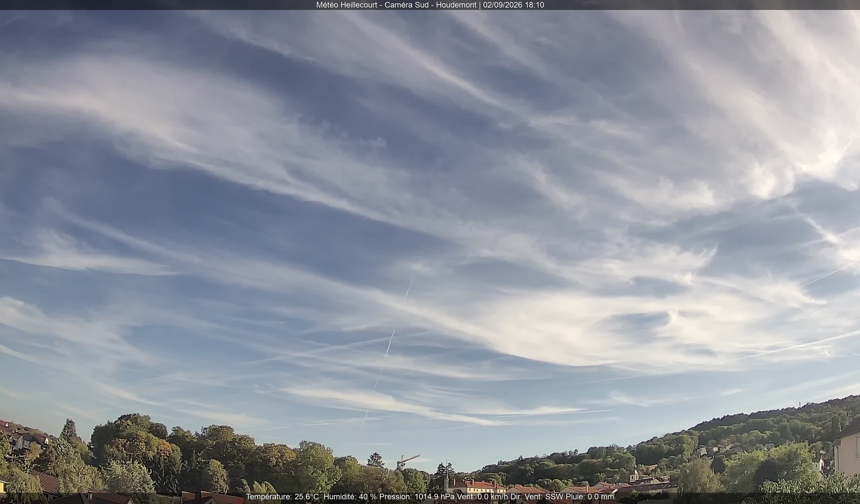Click the beige building at the right edge
Viewport: 860px width, 504px height.
click(847, 454)
